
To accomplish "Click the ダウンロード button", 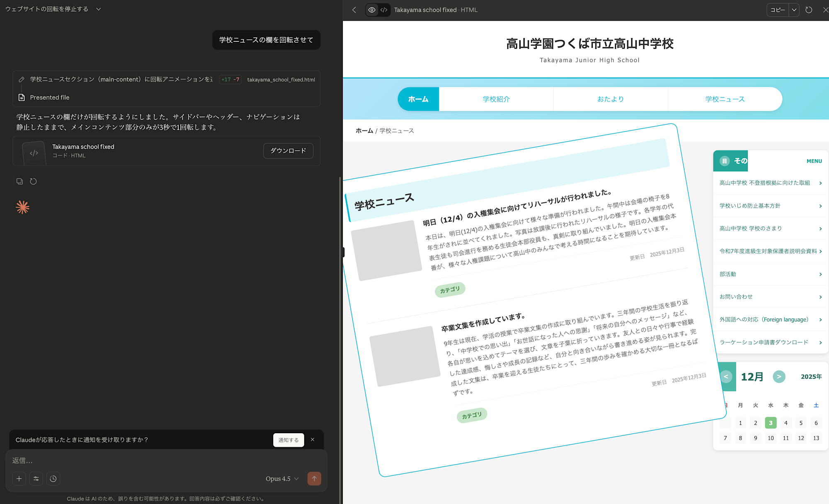I will 288,151.
